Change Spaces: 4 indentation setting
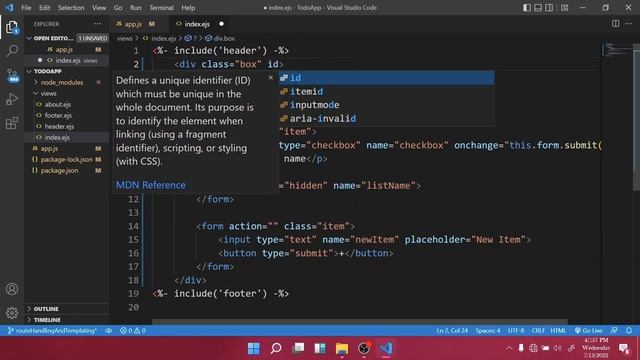640x360 pixels. (x=487, y=331)
